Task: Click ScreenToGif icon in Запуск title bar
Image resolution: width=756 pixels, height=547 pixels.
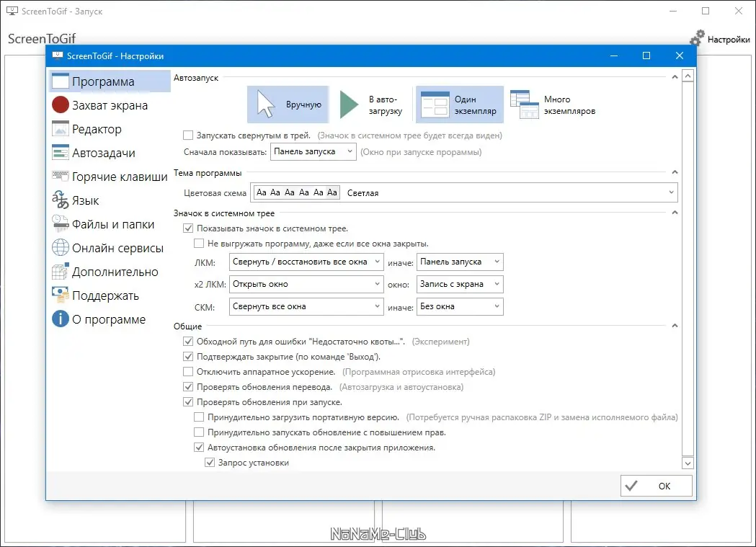Action: pyautogui.click(x=12, y=11)
